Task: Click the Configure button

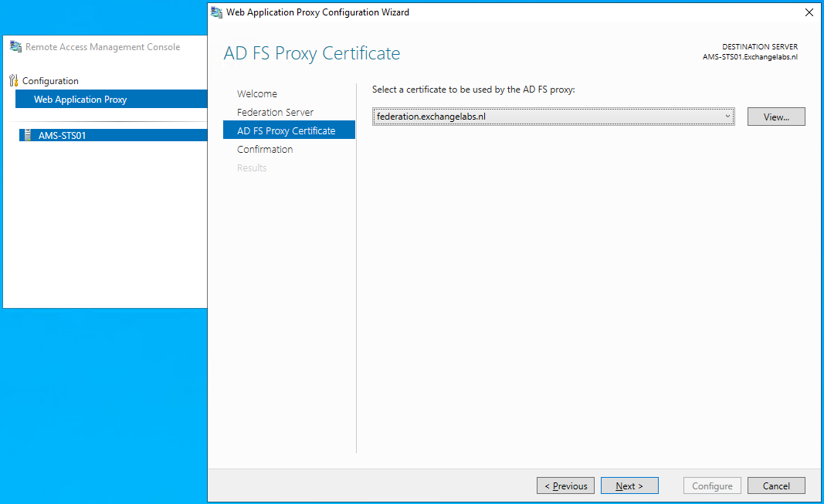Action: pyautogui.click(x=712, y=485)
